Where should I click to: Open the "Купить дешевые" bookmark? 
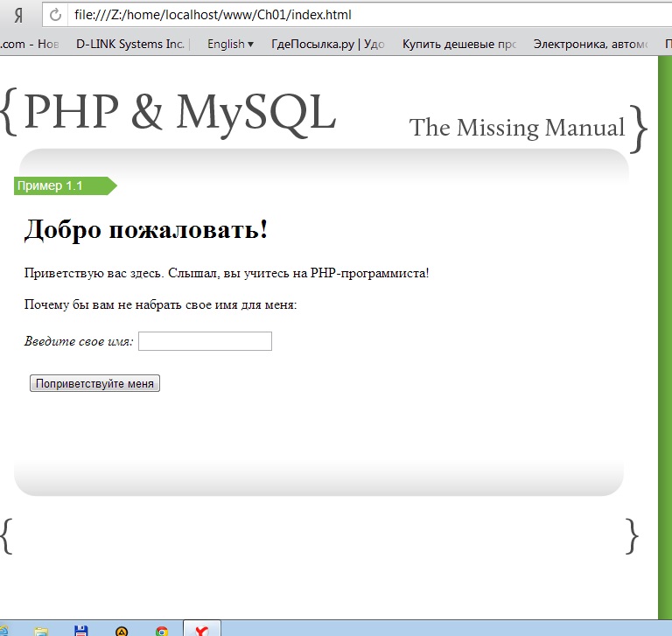[x=458, y=44]
